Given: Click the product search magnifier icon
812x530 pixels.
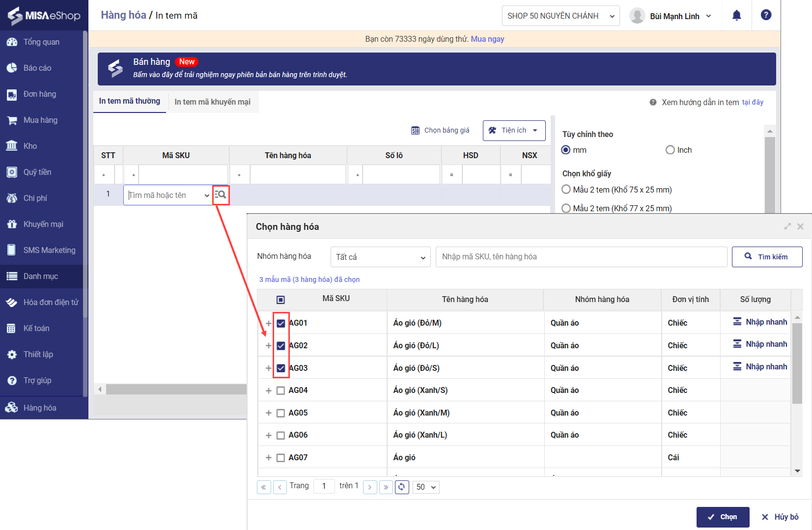Looking at the screenshot, I should coord(221,195).
